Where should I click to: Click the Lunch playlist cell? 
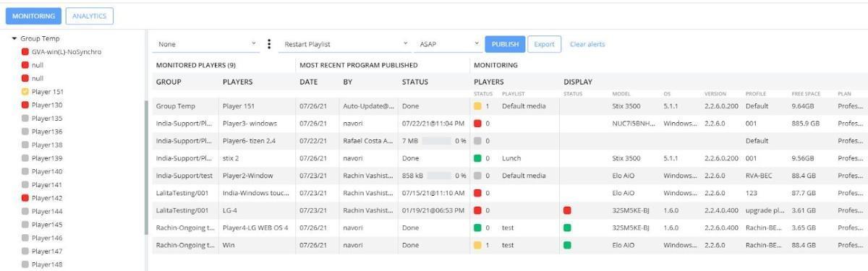click(x=511, y=158)
